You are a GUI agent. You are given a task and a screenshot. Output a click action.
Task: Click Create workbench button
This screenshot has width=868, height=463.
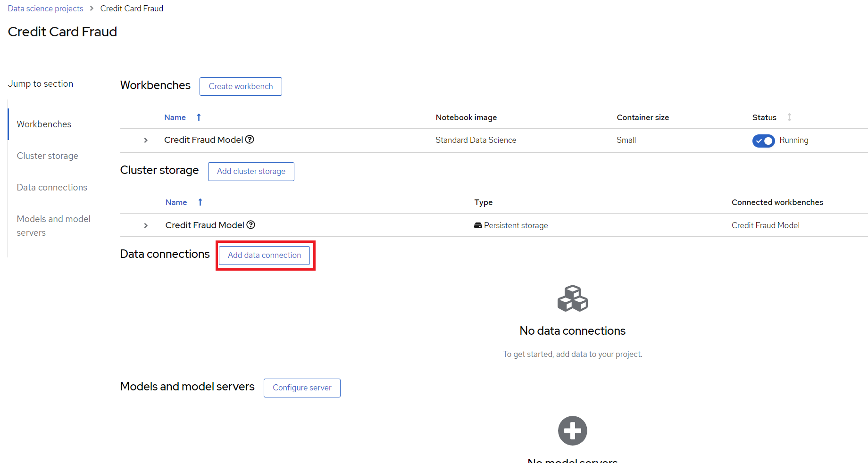coord(241,86)
